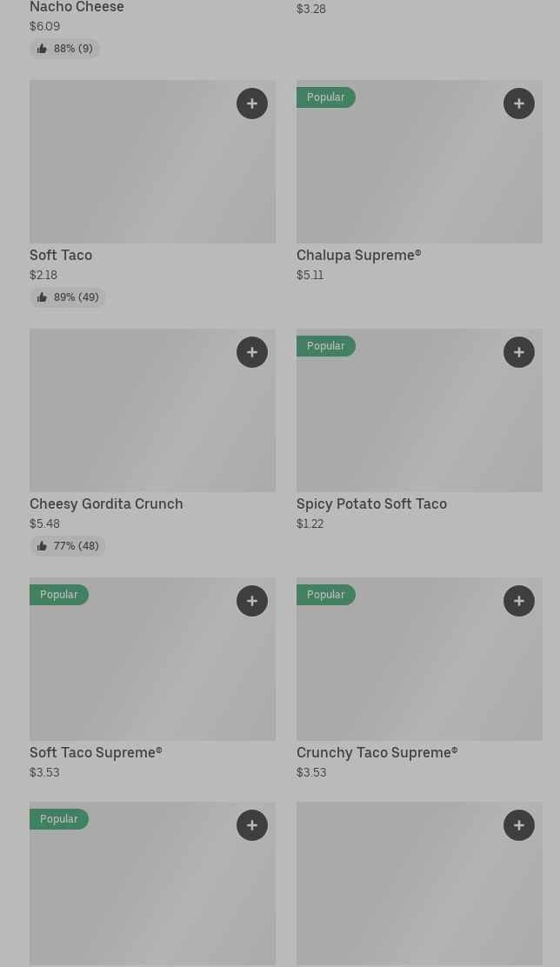Open the Cheesy Gordita Crunch title

click(106, 504)
